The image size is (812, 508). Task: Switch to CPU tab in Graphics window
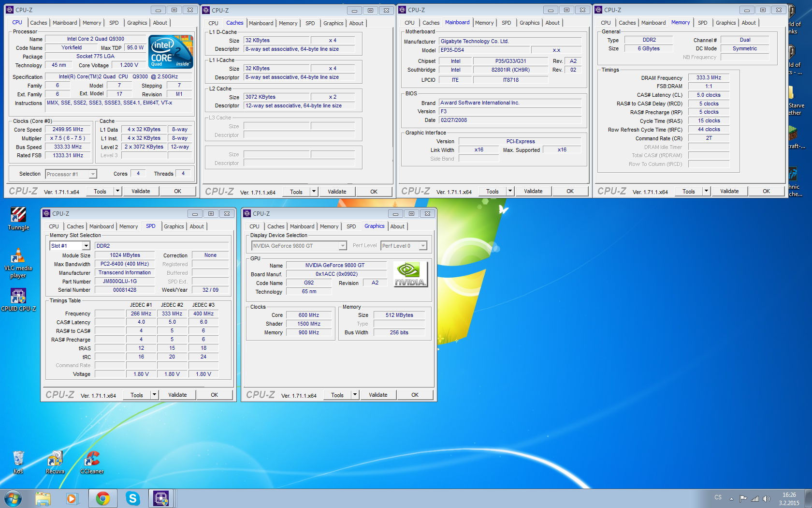click(x=254, y=226)
